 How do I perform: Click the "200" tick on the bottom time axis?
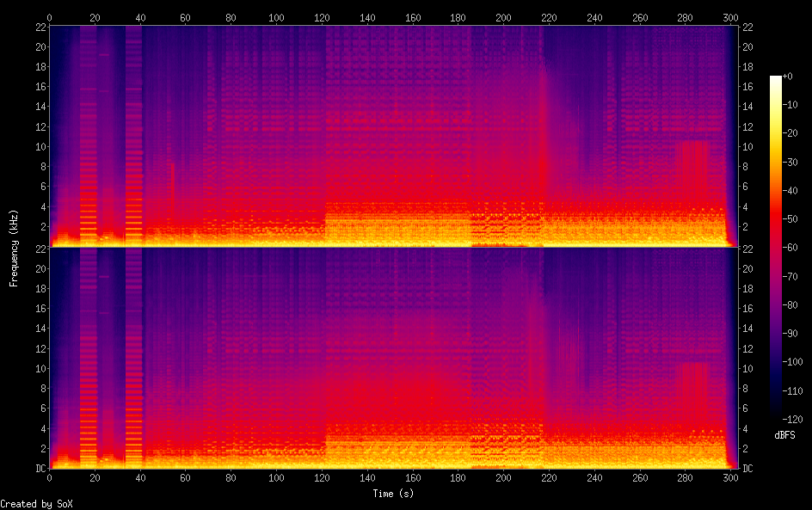tap(503, 478)
